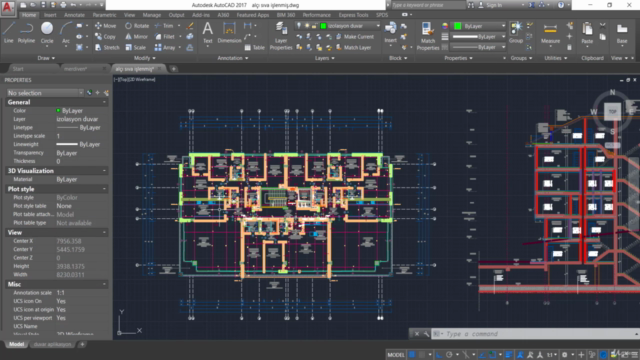Click the green layer color swatch
The image size is (640, 360).
pyautogui.click(x=324, y=26)
